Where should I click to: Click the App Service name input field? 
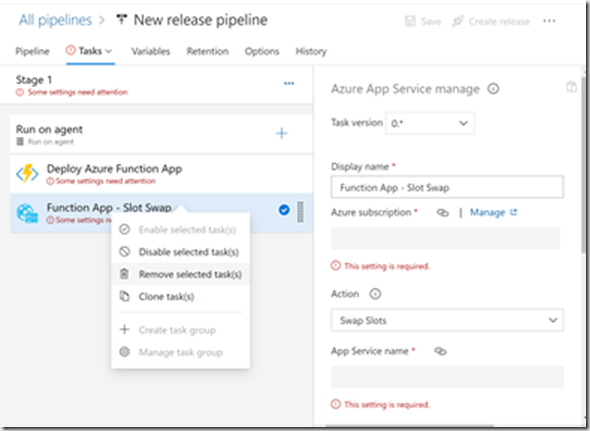(x=447, y=377)
